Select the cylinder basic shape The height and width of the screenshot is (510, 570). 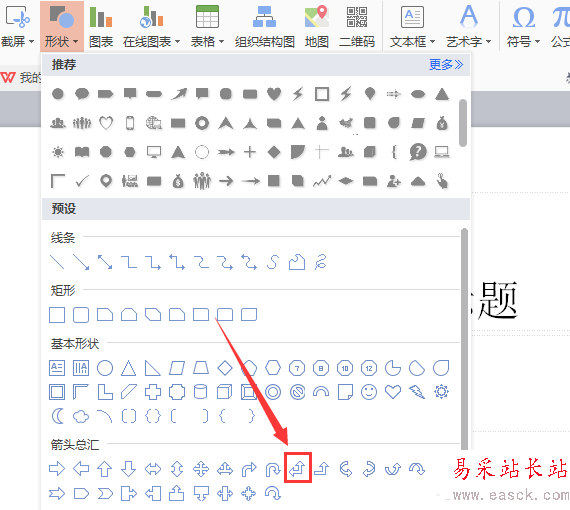[201, 392]
